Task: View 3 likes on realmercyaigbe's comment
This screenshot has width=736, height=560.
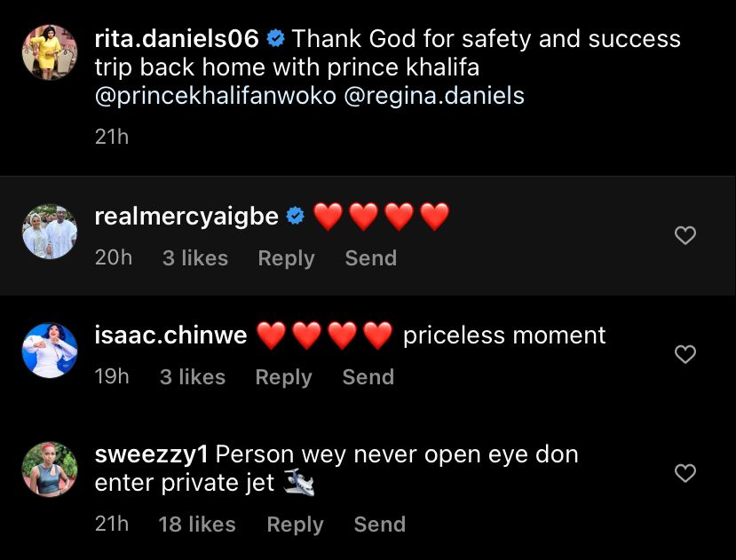Action: (195, 258)
